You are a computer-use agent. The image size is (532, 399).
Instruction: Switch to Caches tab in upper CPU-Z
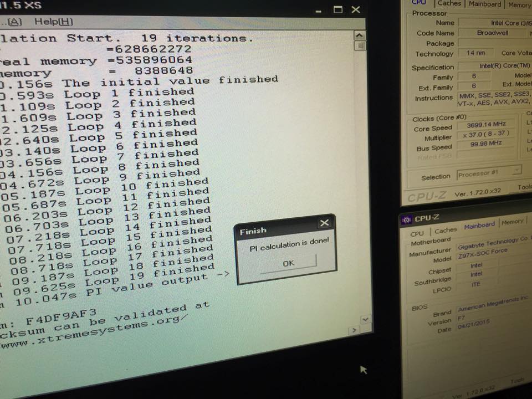click(448, 3)
